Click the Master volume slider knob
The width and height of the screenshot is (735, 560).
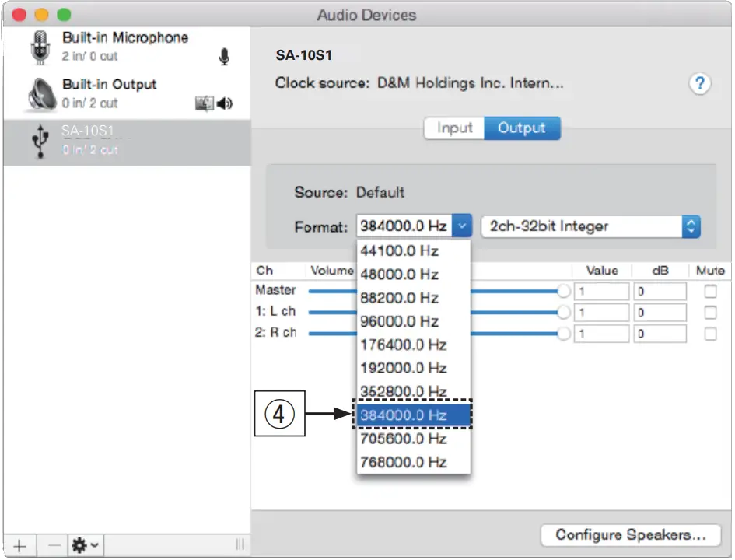click(564, 291)
